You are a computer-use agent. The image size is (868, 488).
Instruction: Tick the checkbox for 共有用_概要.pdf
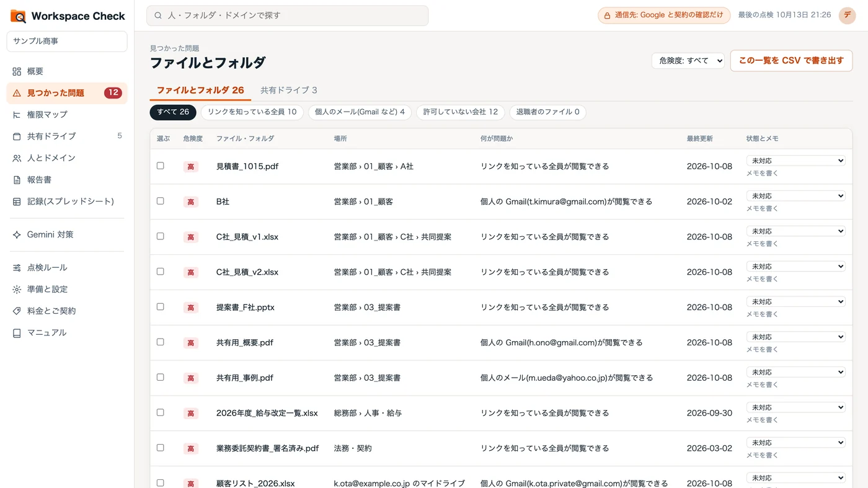[161, 342]
